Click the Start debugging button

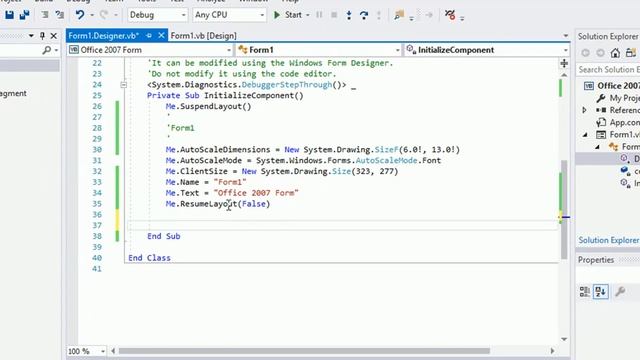coord(288,15)
